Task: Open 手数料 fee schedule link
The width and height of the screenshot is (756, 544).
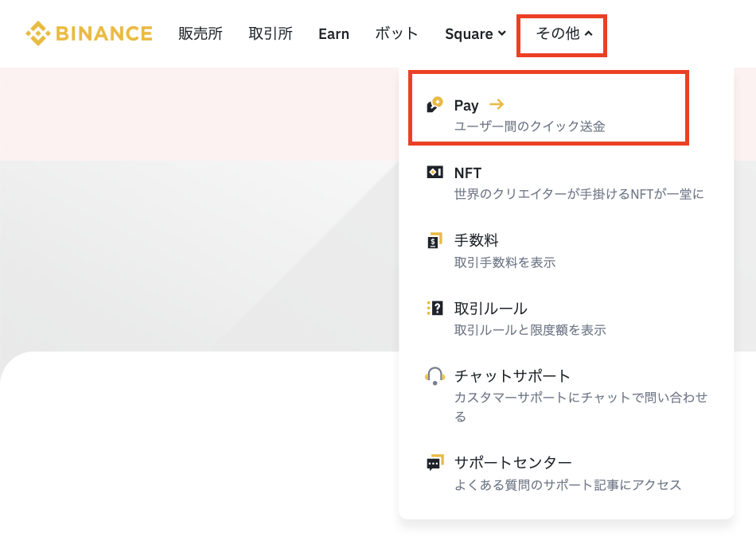Action: point(476,240)
